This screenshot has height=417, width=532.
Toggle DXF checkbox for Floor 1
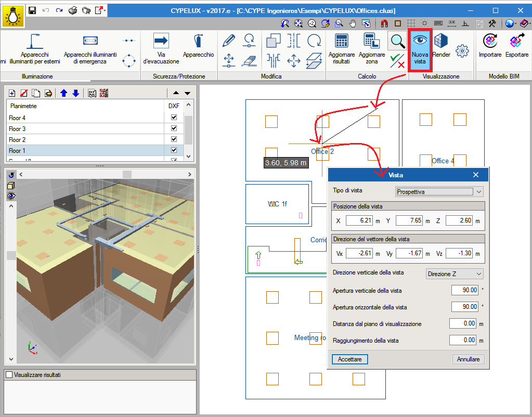[x=174, y=150]
